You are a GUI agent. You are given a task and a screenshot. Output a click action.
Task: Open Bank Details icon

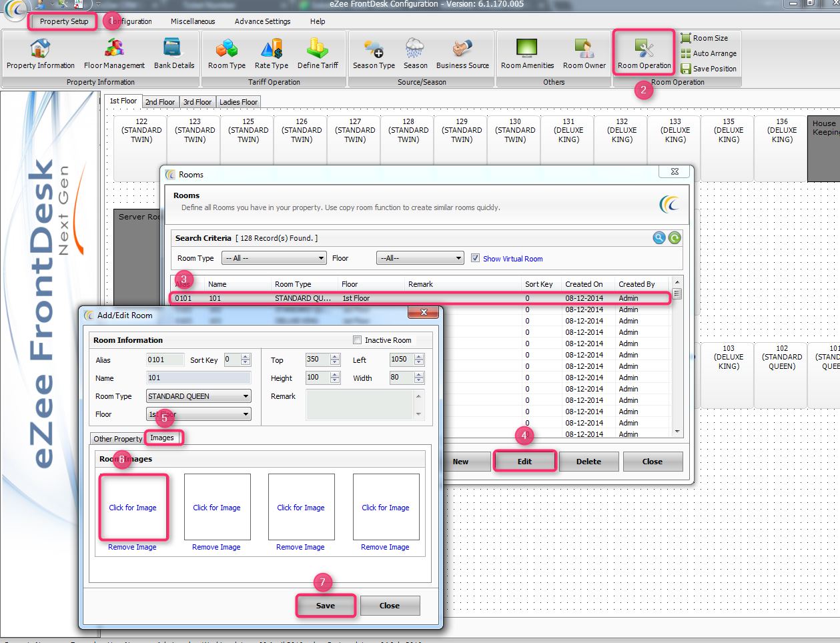coord(174,53)
